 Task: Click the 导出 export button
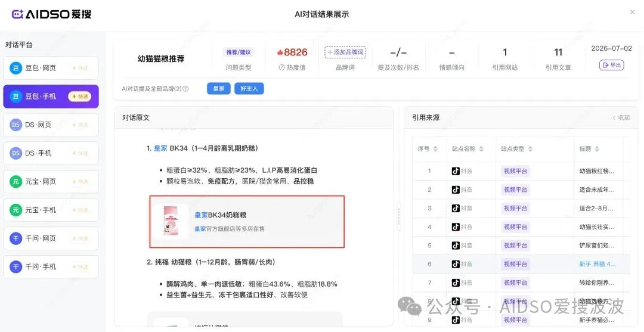click(612, 65)
